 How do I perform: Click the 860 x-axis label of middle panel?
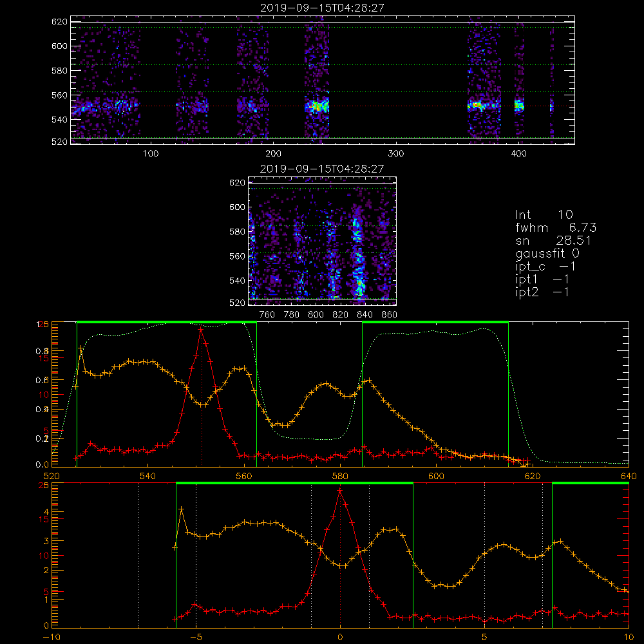(390, 315)
